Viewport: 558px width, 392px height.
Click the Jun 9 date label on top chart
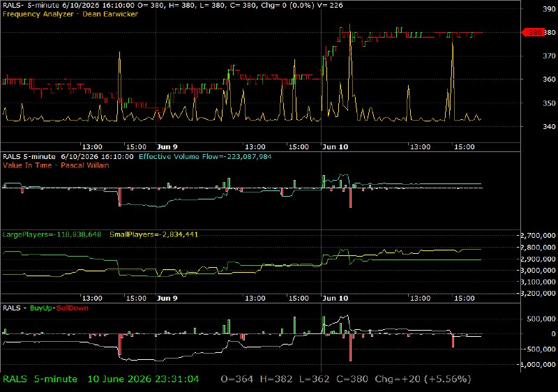tap(167, 147)
